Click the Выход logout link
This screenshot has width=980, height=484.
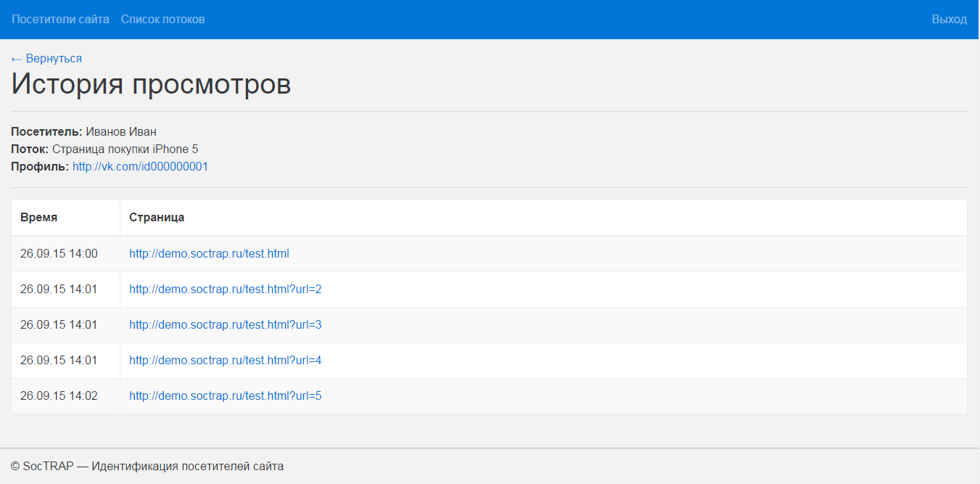pos(949,19)
